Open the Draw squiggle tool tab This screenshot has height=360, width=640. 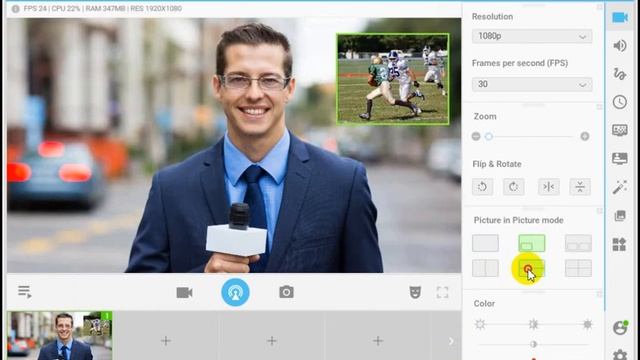(x=620, y=74)
